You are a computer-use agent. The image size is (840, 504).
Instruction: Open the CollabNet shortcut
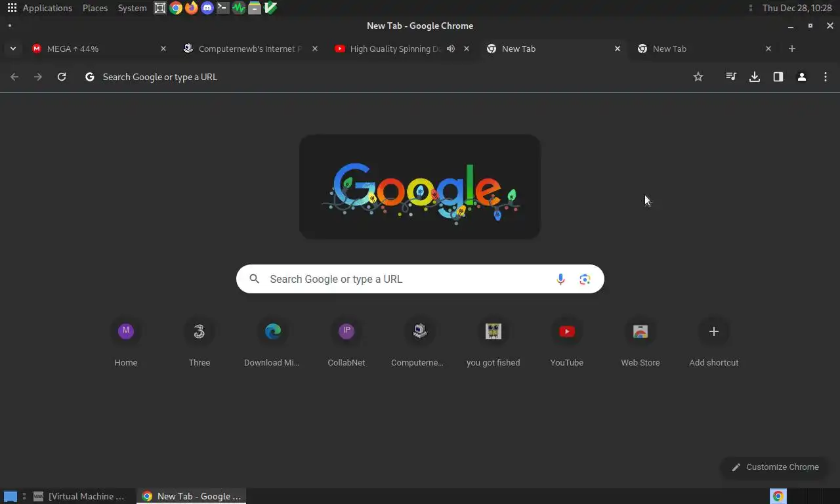click(x=346, y=343)
